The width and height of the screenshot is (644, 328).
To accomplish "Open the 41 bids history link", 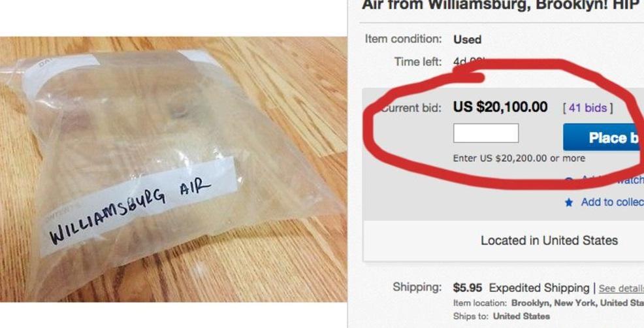I will (x=588, y=108).
